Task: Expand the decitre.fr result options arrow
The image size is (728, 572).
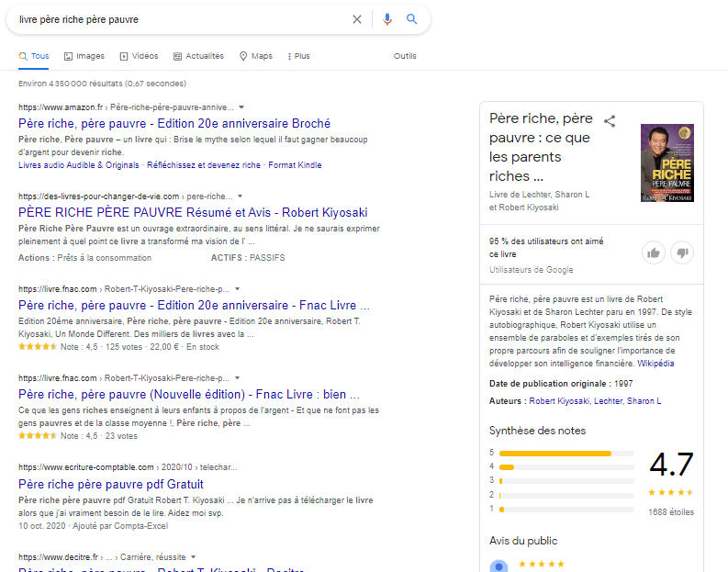Action: click(193, 556)
